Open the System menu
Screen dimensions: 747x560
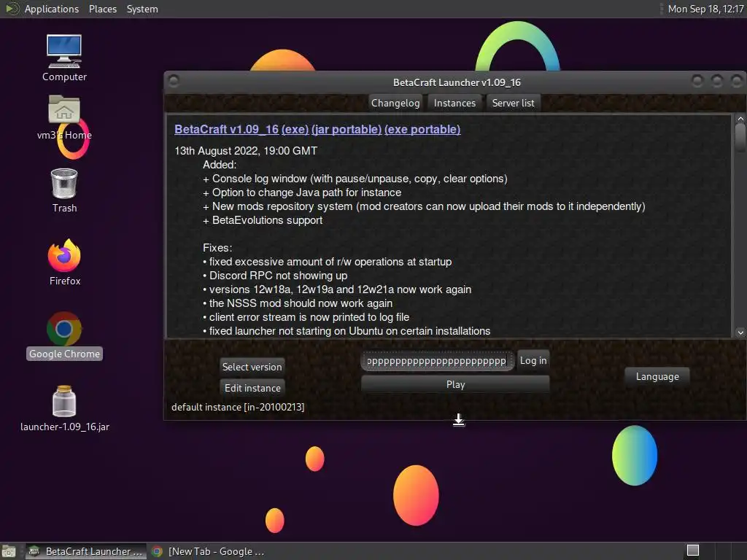[142, 9]
